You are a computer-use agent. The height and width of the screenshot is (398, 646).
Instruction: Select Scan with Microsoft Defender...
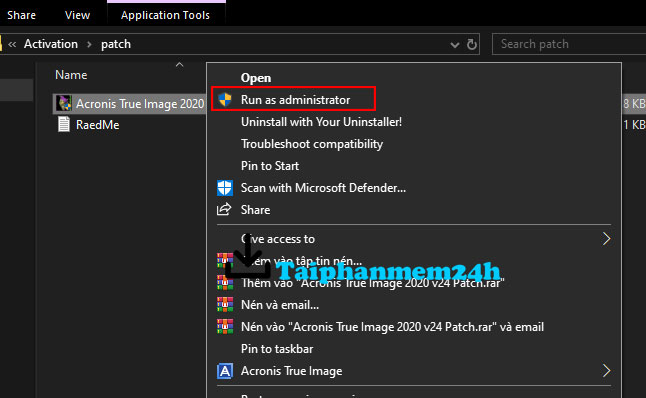(323, 188)
